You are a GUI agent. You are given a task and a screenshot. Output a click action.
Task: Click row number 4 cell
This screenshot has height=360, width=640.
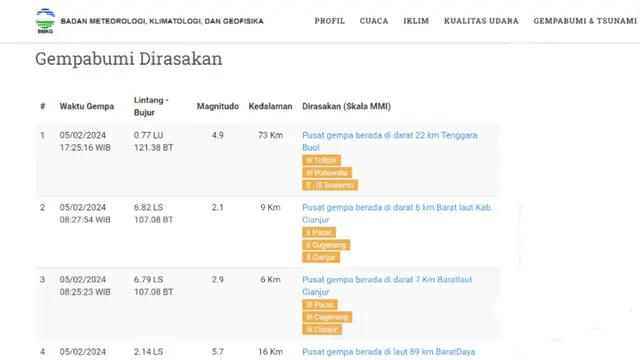point(42,352)
